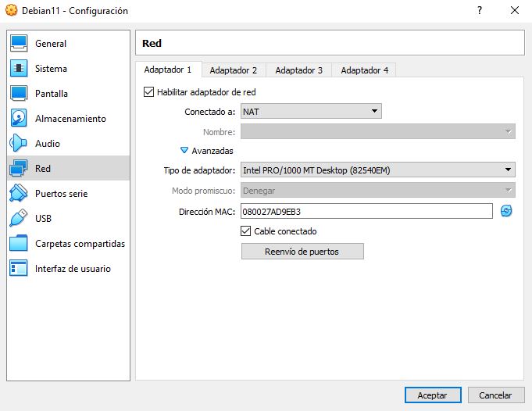Click the Reenvío de puertos button

coord(302,252)
